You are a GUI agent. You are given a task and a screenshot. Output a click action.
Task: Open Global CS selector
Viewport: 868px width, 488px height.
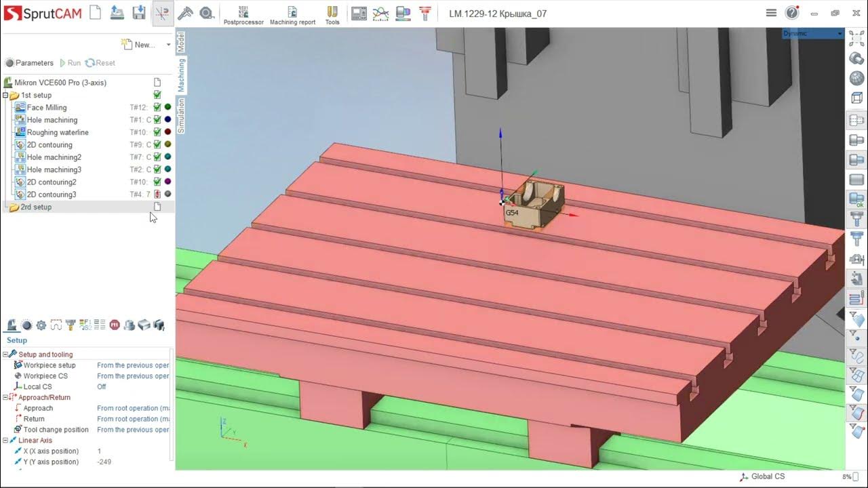tap(762, 477)
